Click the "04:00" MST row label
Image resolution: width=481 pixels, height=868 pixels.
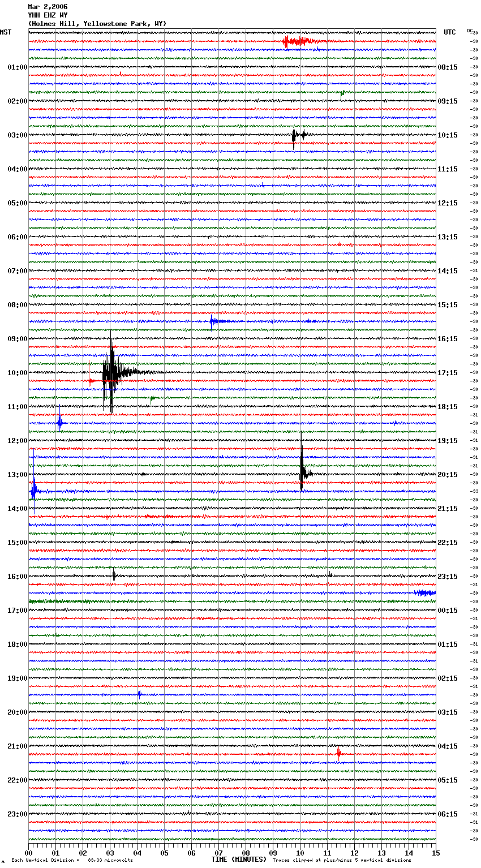[18, 169]
